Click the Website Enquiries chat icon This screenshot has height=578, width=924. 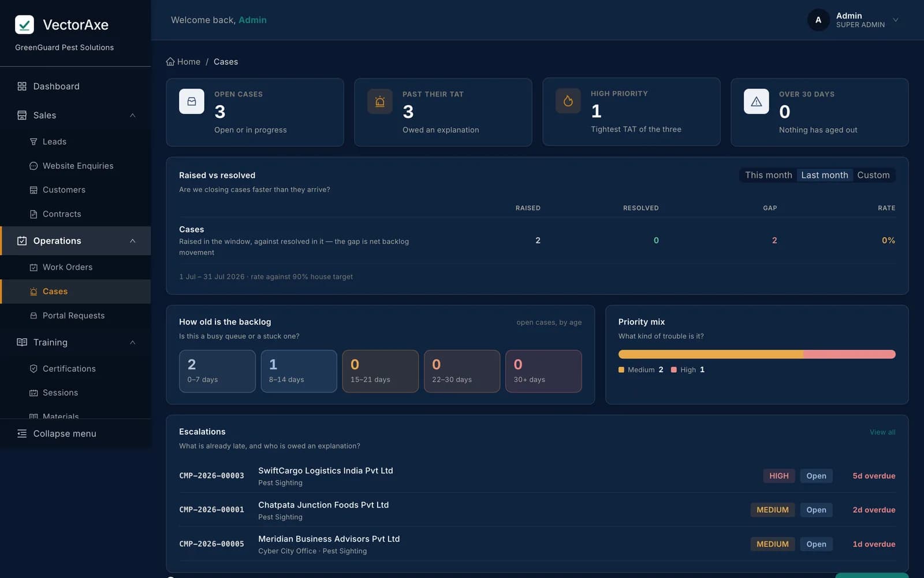coord(33,166)
